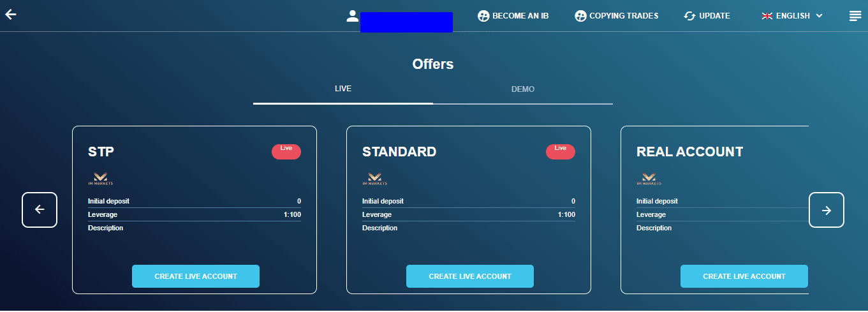The height and width of the screenshot is (312, 868).
Task: Click Description in the STP card
Action: 106,228
